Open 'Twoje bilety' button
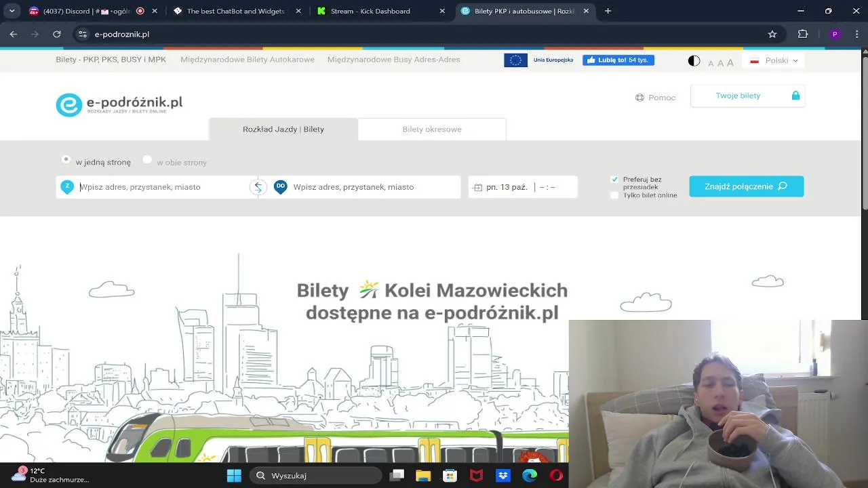 pyautogui.click(x=747, y=96)
